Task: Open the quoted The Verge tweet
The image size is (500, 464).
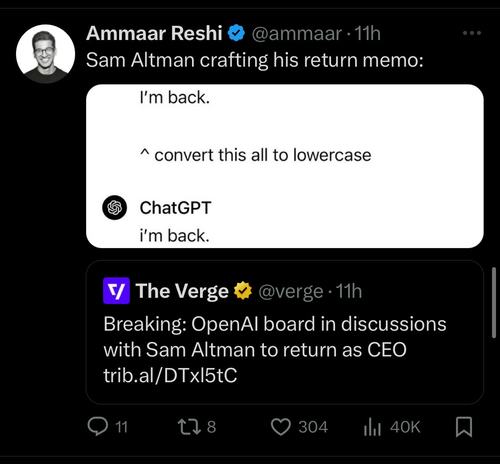Action: (285, 332)
